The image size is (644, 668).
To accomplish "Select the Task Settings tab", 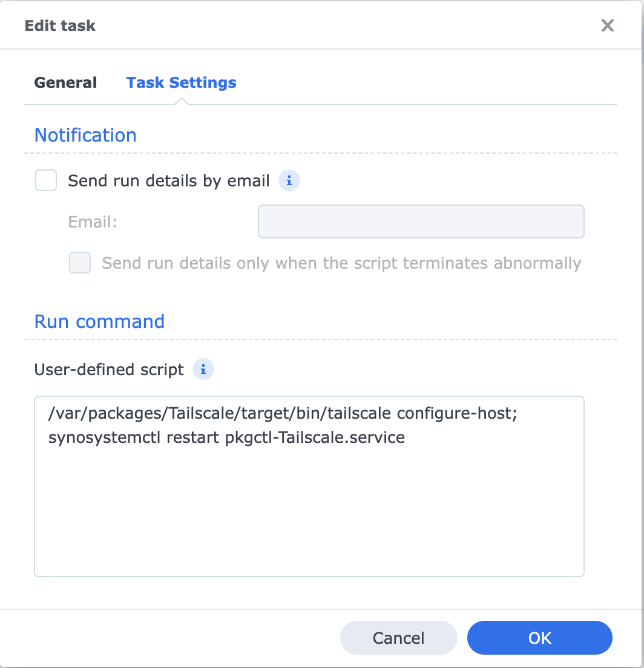I will pyautogui.click(x=181, y=82).
